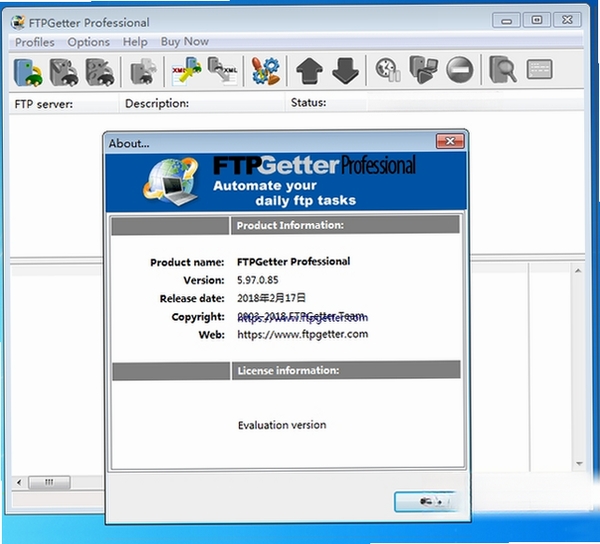Screen dimensions: 600x544
Task: Click the log pane scroll up arrow
Action: [x=578, y=271]
